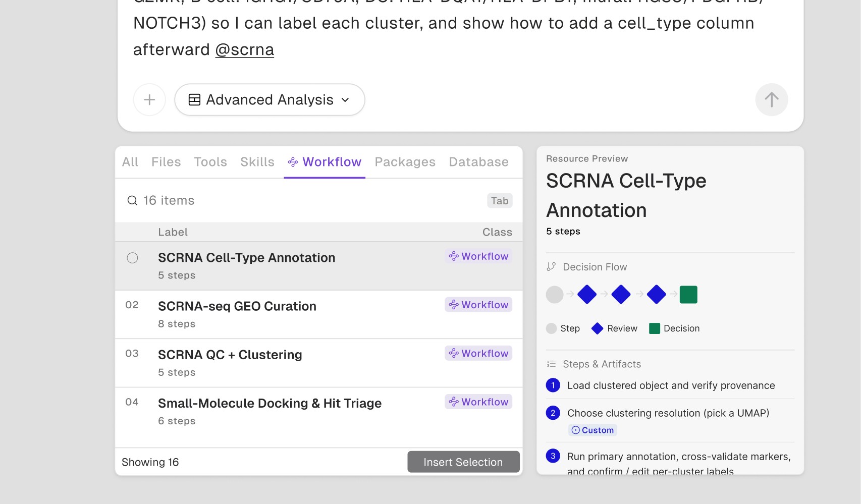This screenshot has width=861, height=504.
Task: Click the gray Step circle in flow diagram
Action: click(555, 295)
